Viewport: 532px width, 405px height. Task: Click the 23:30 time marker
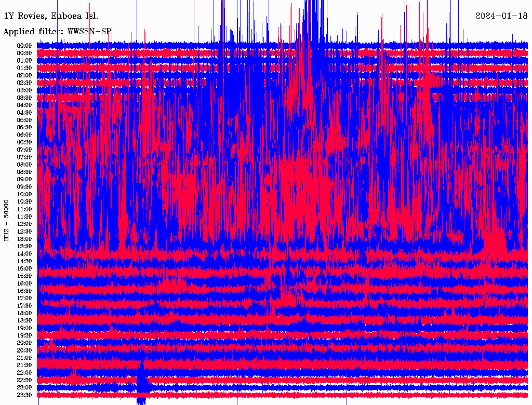pos(24,395)
